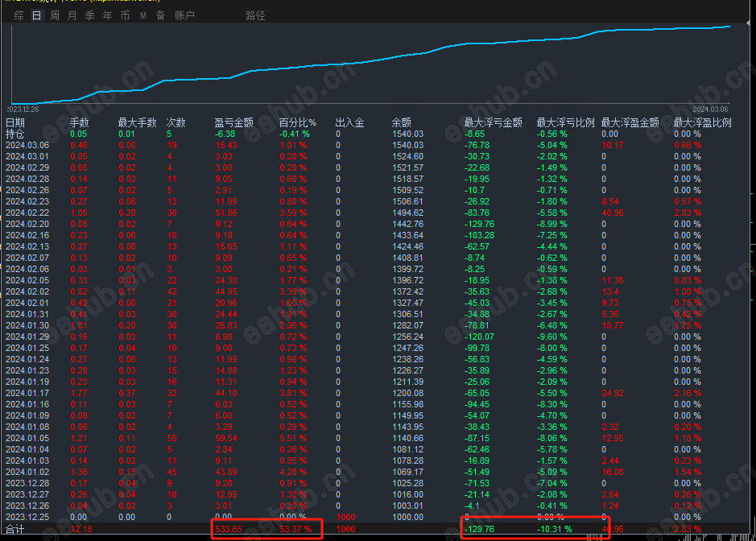Open the 周 weekly statistics tab
The width and height of the screenshot is (756, 541).
coord(55,15)
